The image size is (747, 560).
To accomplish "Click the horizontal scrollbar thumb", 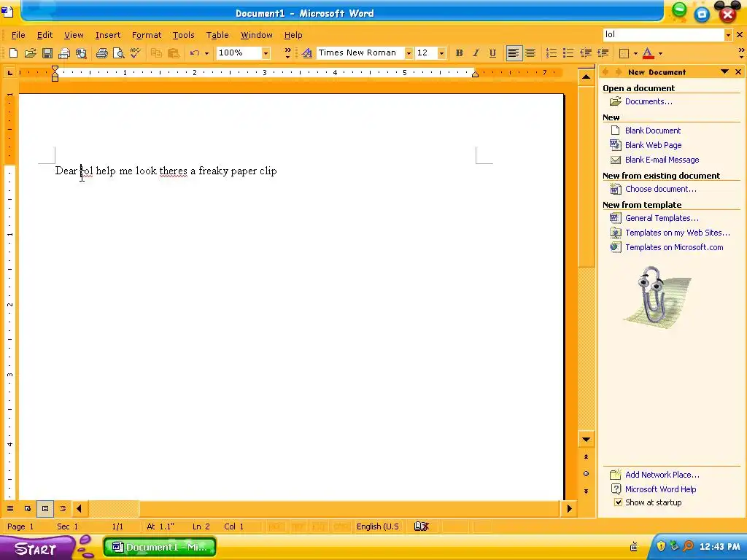I will click(x=114, y=508).
